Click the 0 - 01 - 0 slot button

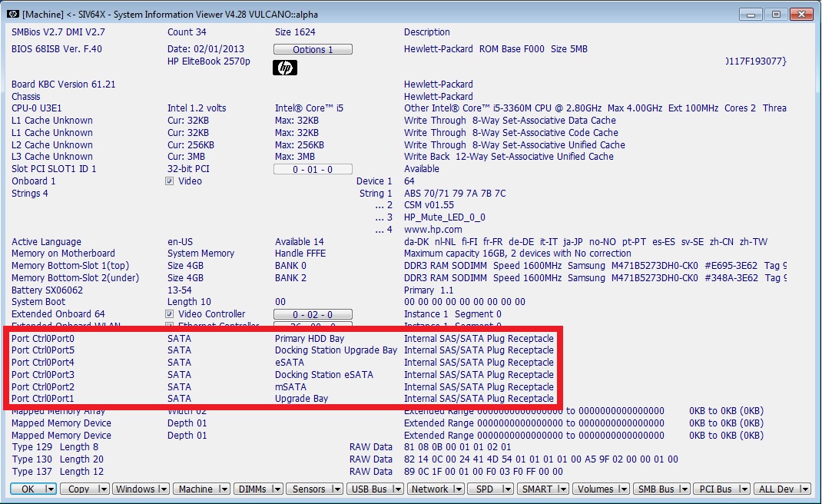313,169
